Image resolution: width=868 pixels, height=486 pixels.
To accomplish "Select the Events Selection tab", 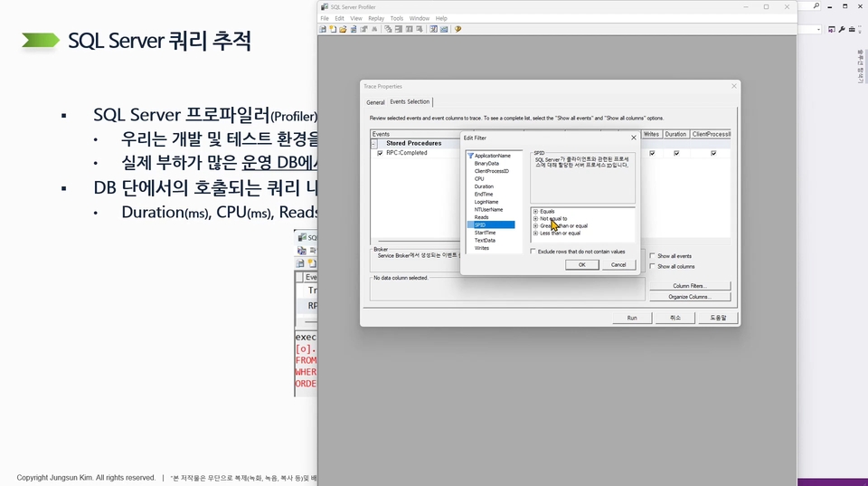I will tap(410, 102).
